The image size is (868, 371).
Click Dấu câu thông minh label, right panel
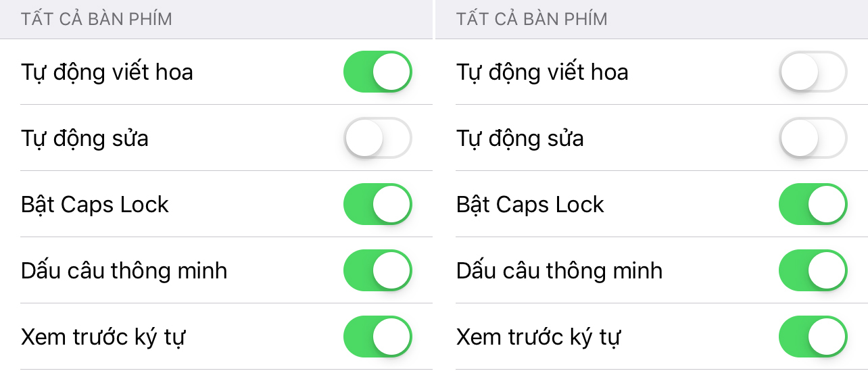559,270
